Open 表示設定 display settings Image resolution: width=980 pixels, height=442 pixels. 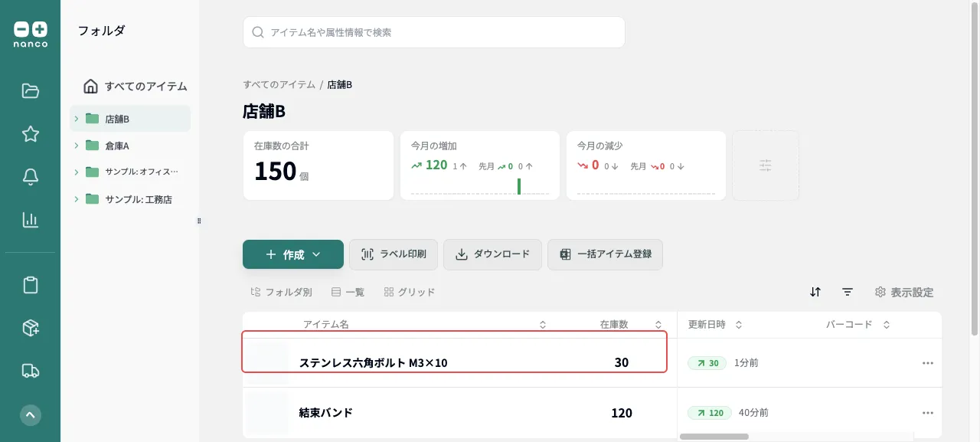click(x=904, y=292)
